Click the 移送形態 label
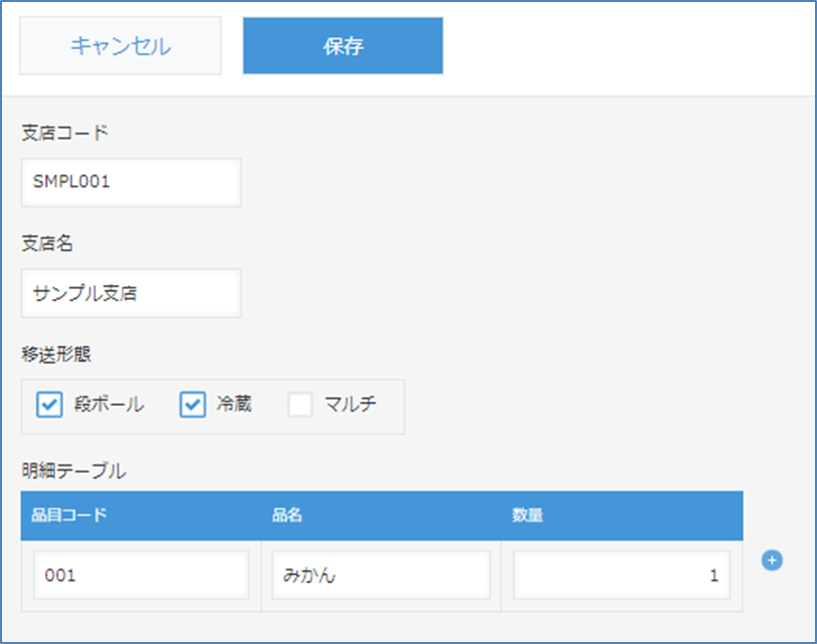 pyautogui.click(x=56, y=354)
